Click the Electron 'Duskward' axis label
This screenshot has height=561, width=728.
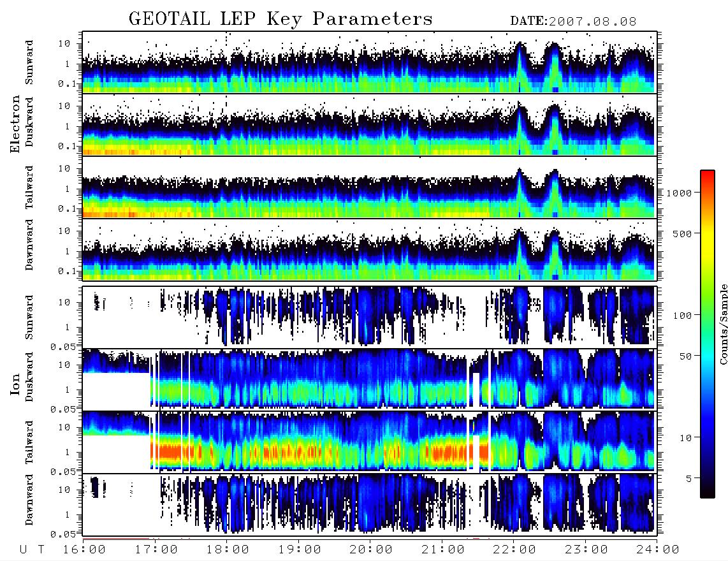(29, 122)
